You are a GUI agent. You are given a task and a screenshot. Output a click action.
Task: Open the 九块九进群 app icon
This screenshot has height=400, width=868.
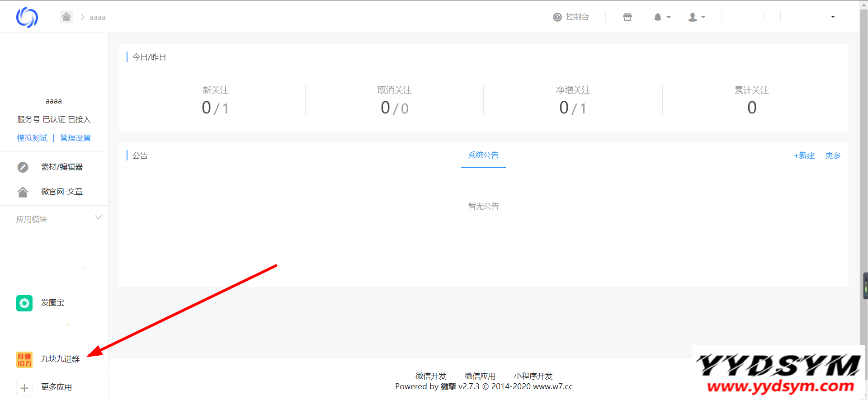24,359
